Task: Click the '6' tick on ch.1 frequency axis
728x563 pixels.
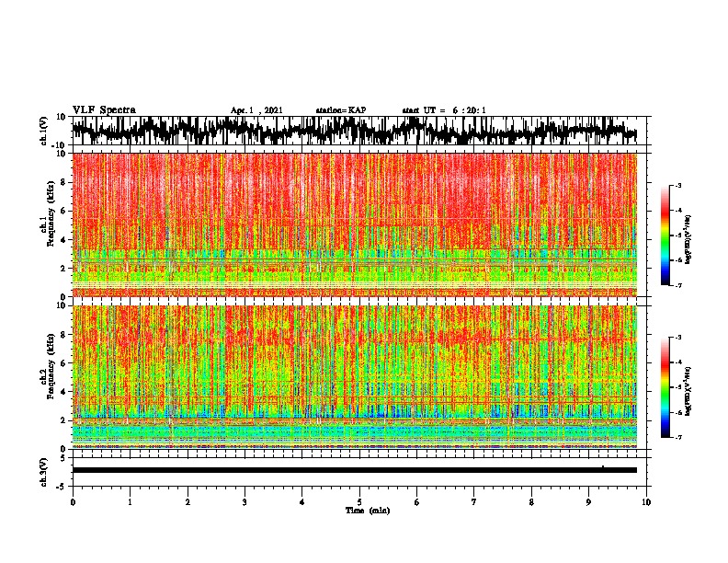Action: (64, 212)
